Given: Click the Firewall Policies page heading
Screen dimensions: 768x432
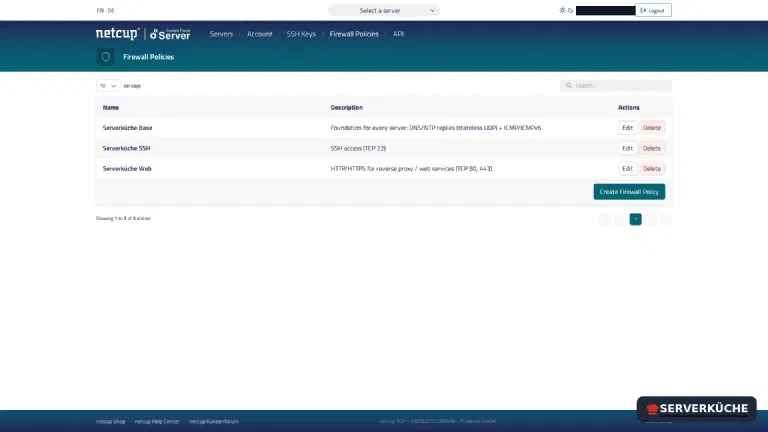Looking at the screenshot, I should 148,57.
